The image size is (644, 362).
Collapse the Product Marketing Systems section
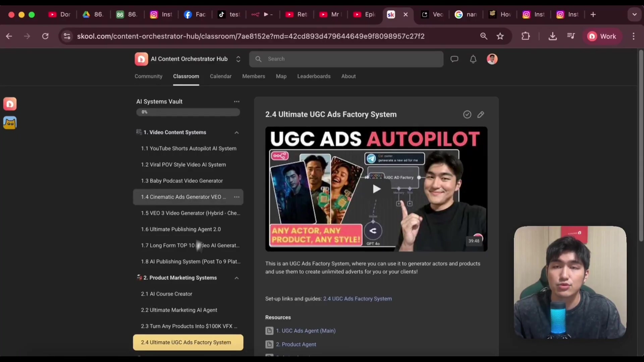tap(236, 278)
